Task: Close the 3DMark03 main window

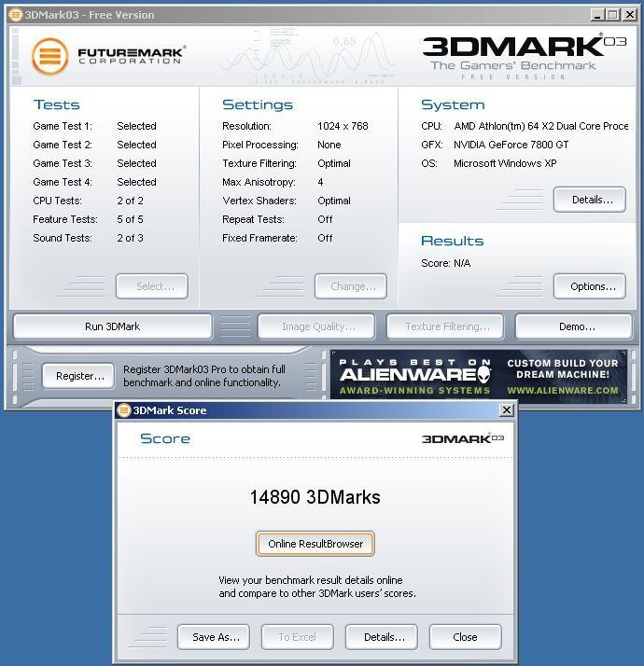Action: click(x=630, y=15)
